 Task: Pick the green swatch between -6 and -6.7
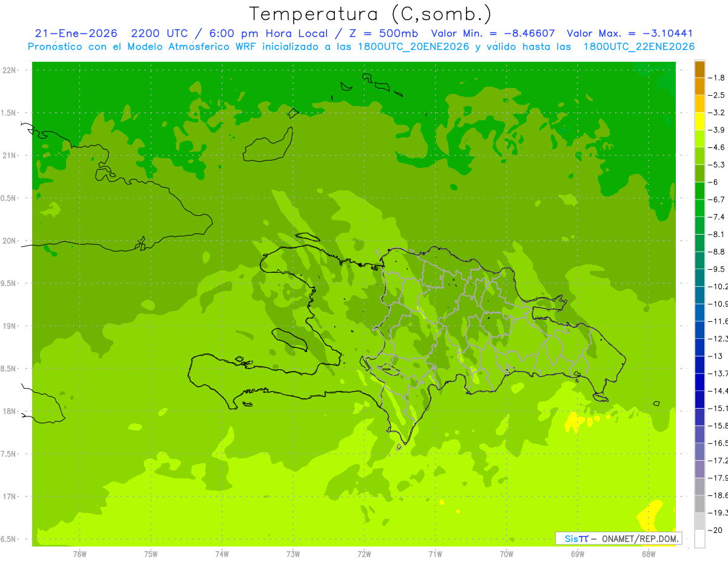click(699, 190)
